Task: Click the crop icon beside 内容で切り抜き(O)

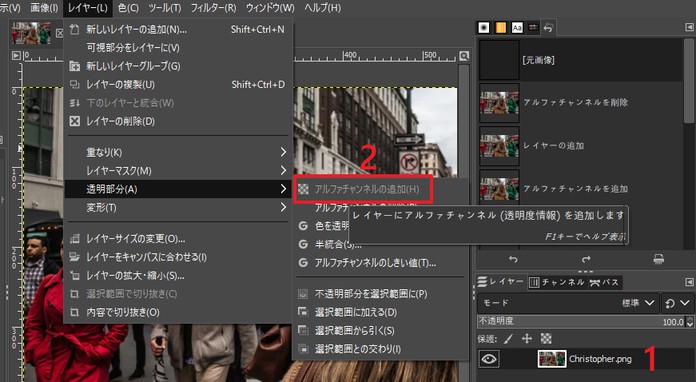Action: click(75, 312)
